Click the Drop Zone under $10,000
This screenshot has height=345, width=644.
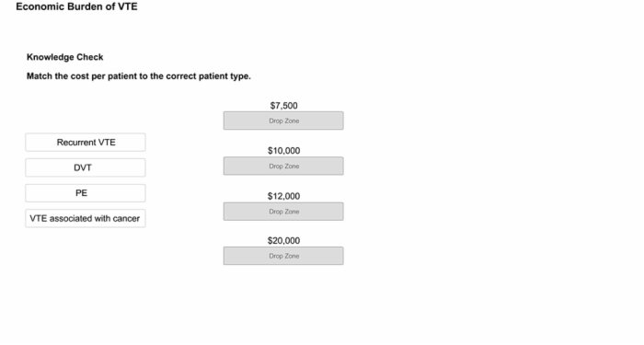(283, 166)
